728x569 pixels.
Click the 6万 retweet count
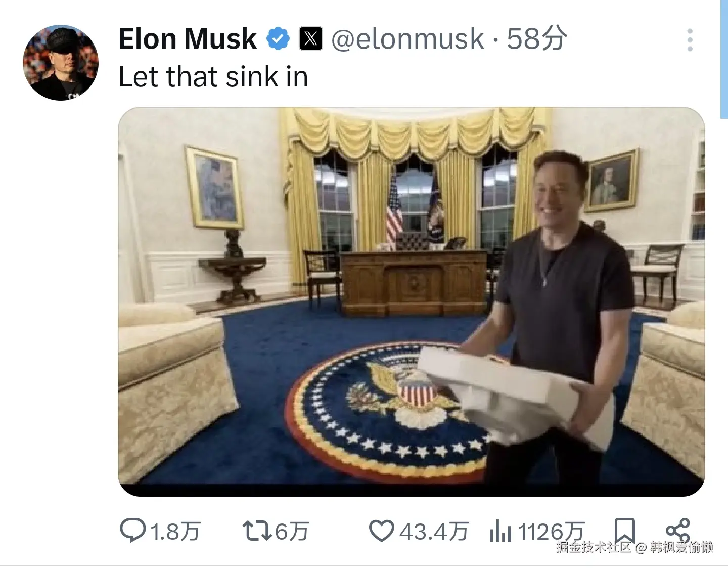click(292, 532)
